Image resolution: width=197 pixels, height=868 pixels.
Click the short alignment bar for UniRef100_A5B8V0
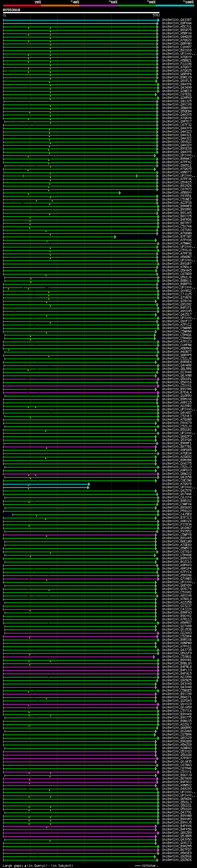pyautogui.click(x=62, y=193)
